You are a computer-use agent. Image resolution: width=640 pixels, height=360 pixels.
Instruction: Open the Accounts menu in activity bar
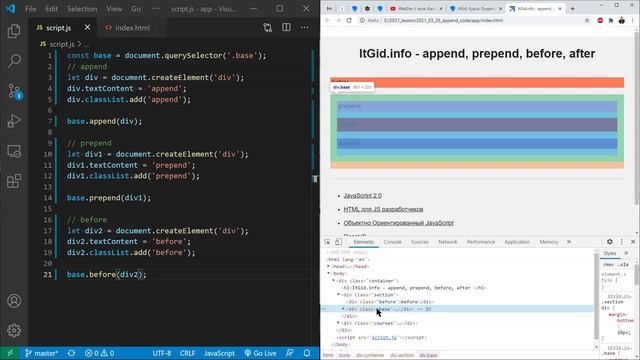(14, 301)
